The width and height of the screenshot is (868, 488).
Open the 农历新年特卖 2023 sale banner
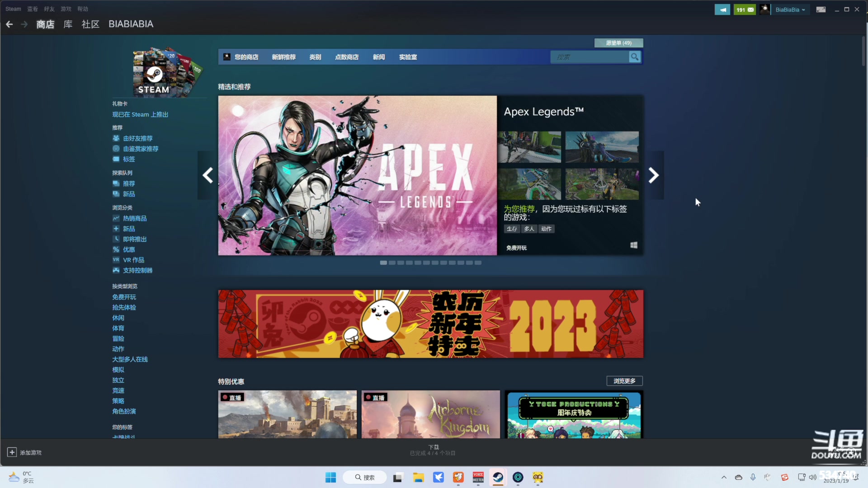(430, 324)
